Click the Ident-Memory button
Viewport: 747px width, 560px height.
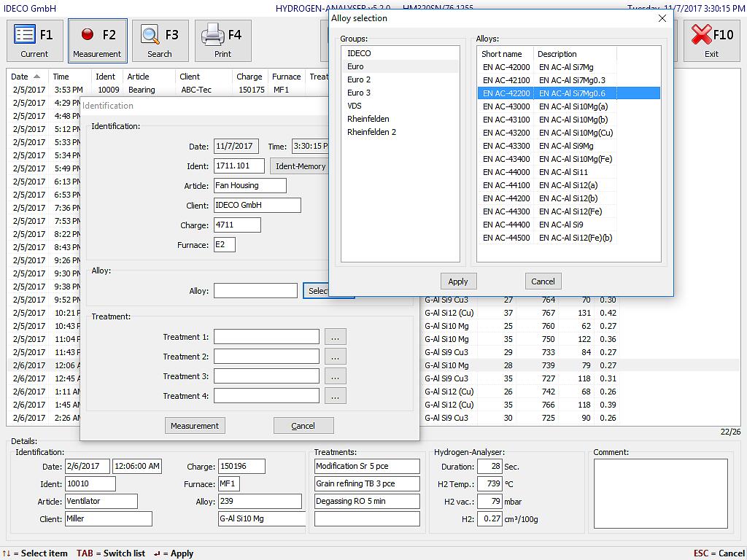pyautogui.click(x=299, y=166)
